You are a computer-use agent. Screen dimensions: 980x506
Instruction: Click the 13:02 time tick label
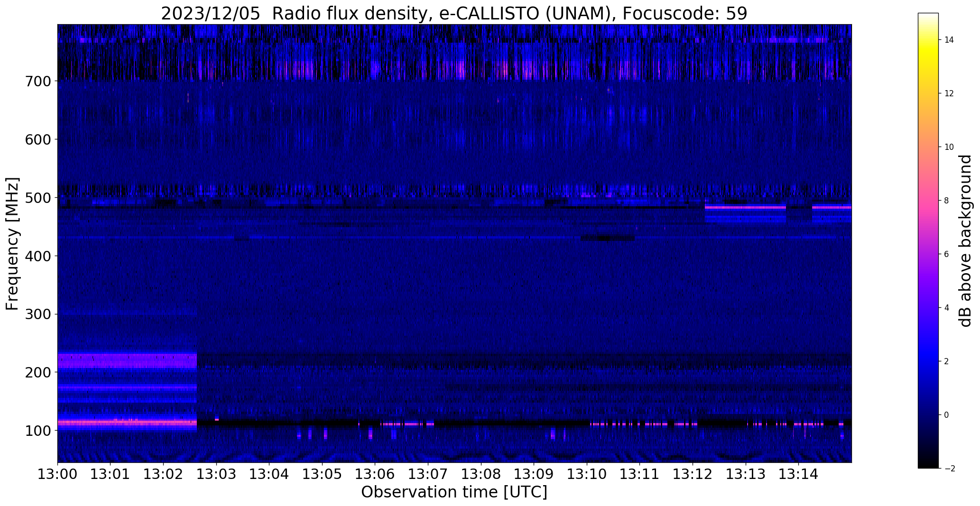pos(164,474)
